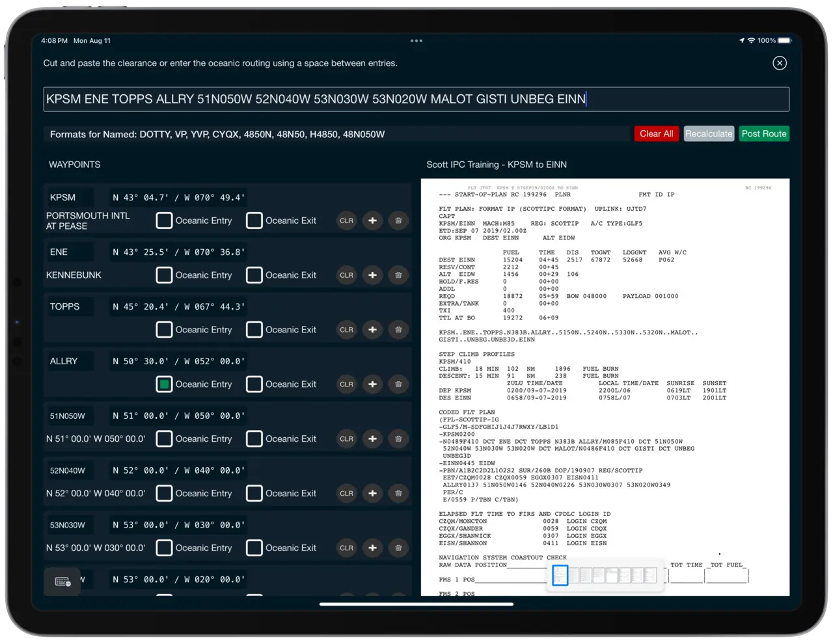The width and height of the screenshot is (833, 644).
Task: Insert waypoint after ALLRY with plus icon
Action: coord(372,384)
